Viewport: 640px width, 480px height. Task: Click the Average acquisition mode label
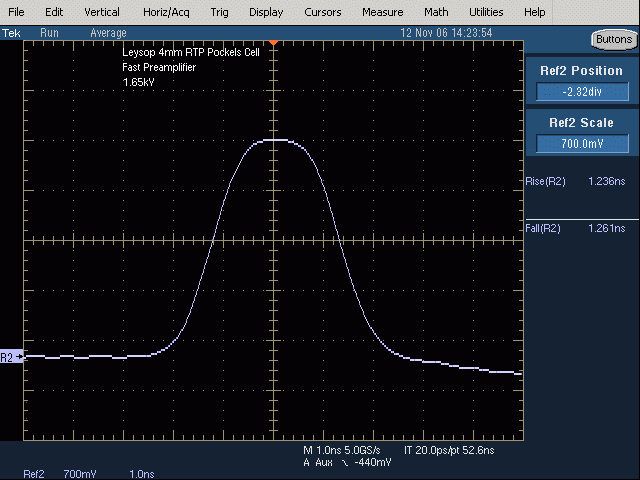point(108,33)
